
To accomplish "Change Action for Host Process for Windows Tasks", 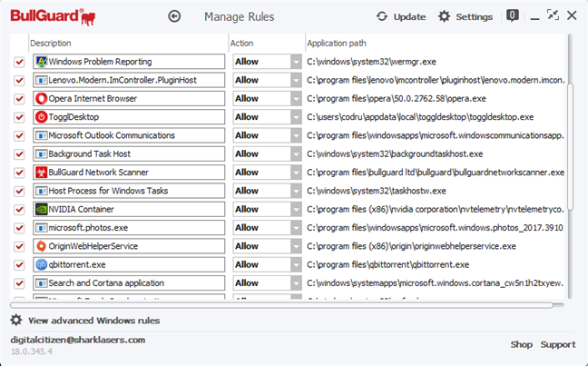I will 296,191.
